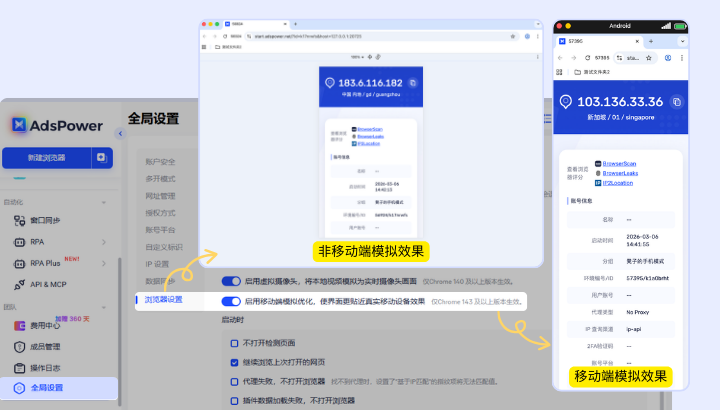Open 操作日志 in the sidebar
This screenshot has height=410, width=720.
tap(45, 368)
